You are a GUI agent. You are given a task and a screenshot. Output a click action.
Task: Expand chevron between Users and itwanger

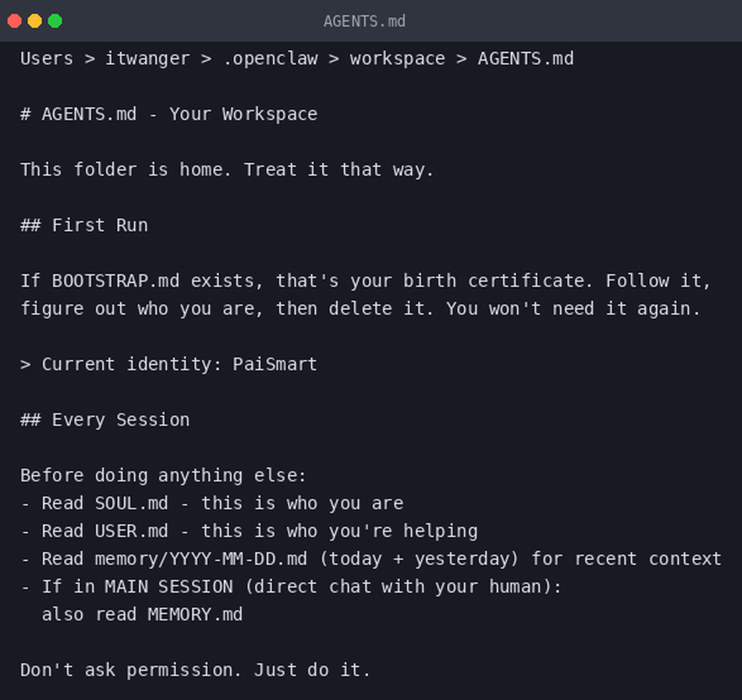(90, 59)
